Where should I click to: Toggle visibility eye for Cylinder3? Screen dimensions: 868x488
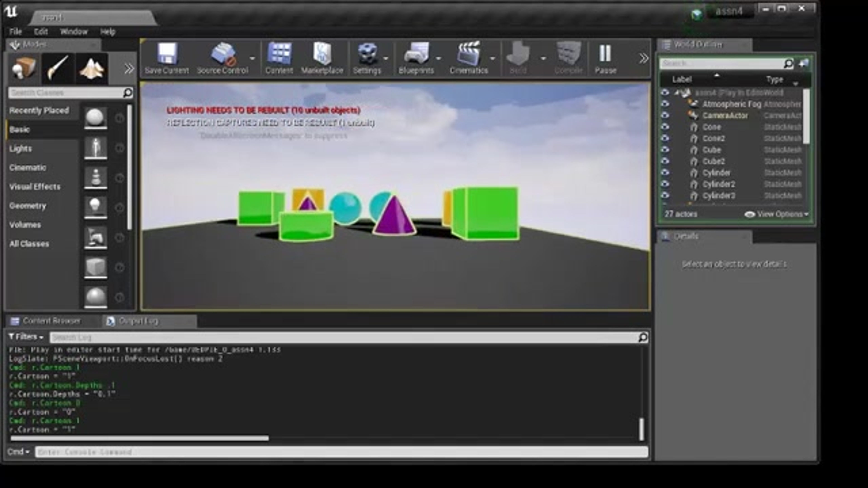(x=665, y=195)
